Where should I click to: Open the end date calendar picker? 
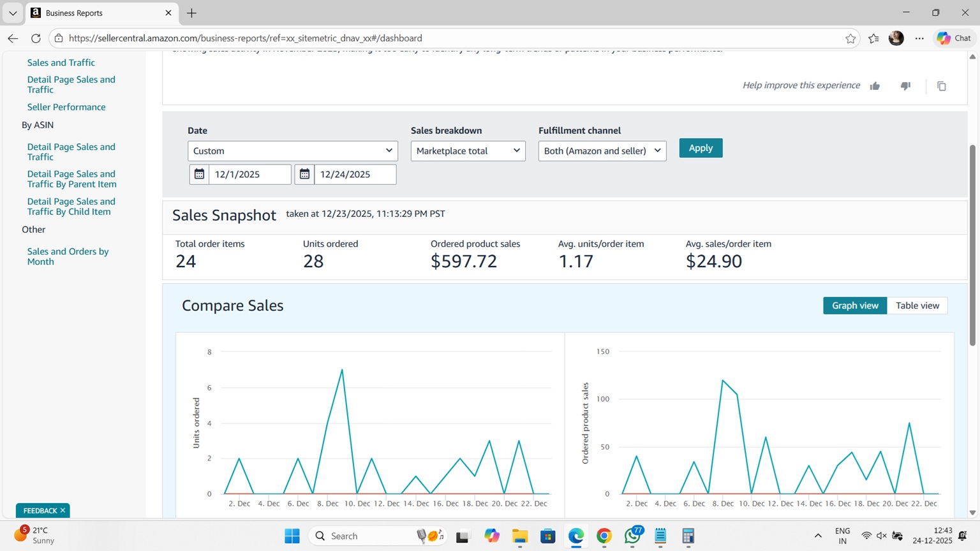click(304, 174)
